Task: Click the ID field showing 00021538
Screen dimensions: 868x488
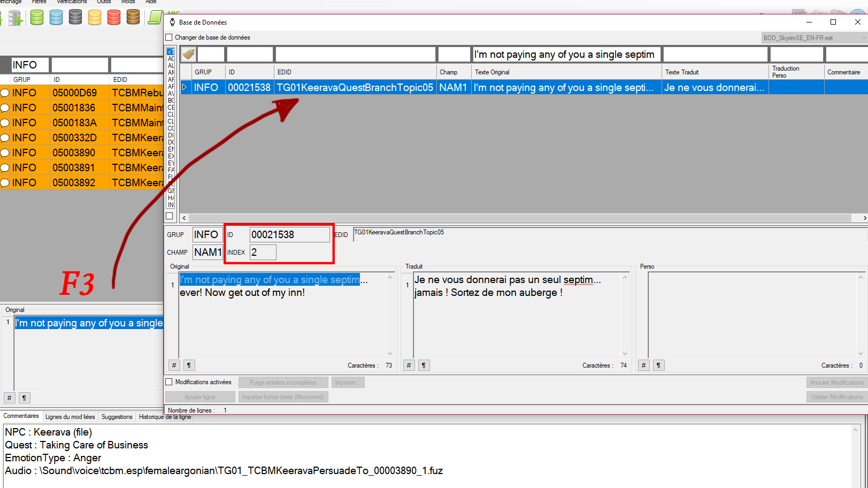Action: pyautogui.click(x=289, y=234)
